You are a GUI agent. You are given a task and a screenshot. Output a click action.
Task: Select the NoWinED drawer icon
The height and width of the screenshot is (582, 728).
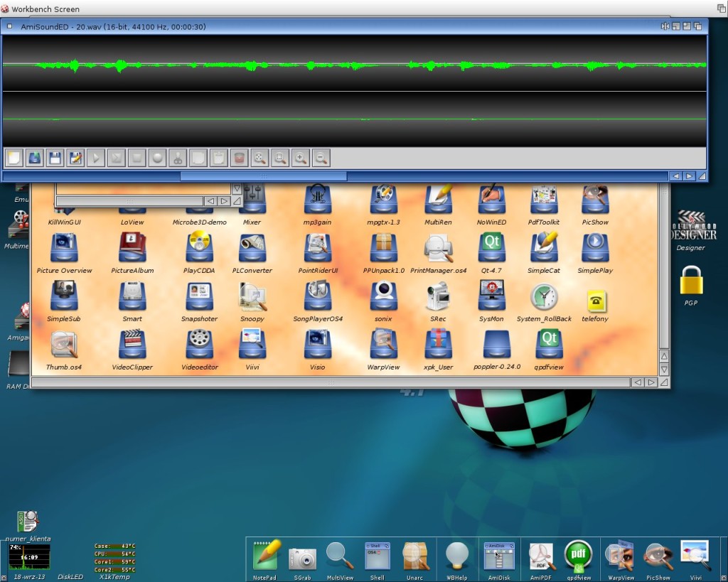point(491,204)
